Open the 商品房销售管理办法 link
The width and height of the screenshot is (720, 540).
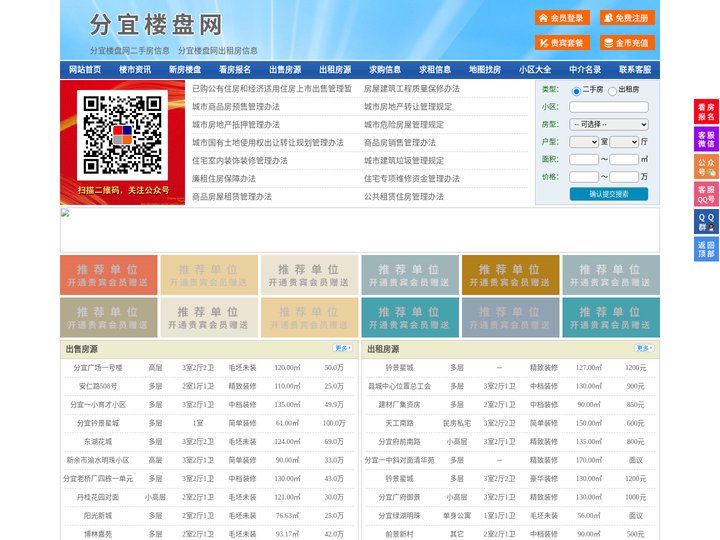click(400, 143)
